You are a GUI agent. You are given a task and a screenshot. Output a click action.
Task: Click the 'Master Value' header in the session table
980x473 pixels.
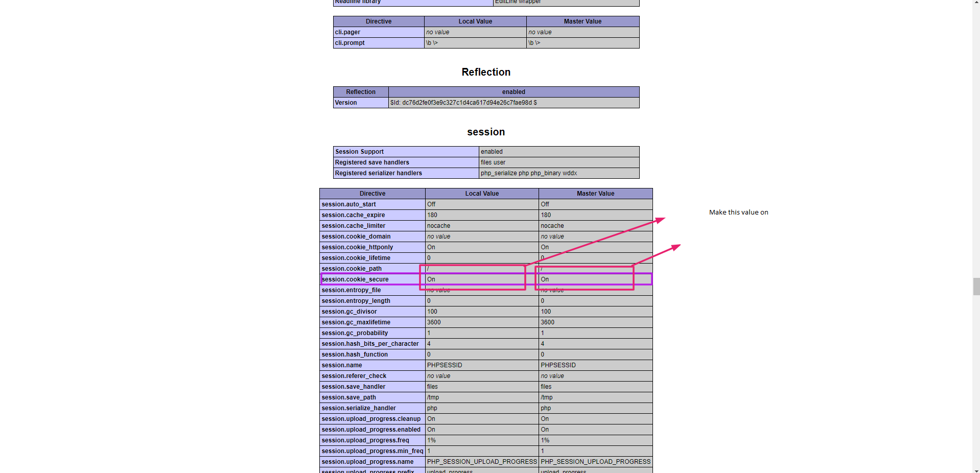[x=595, y=194]
